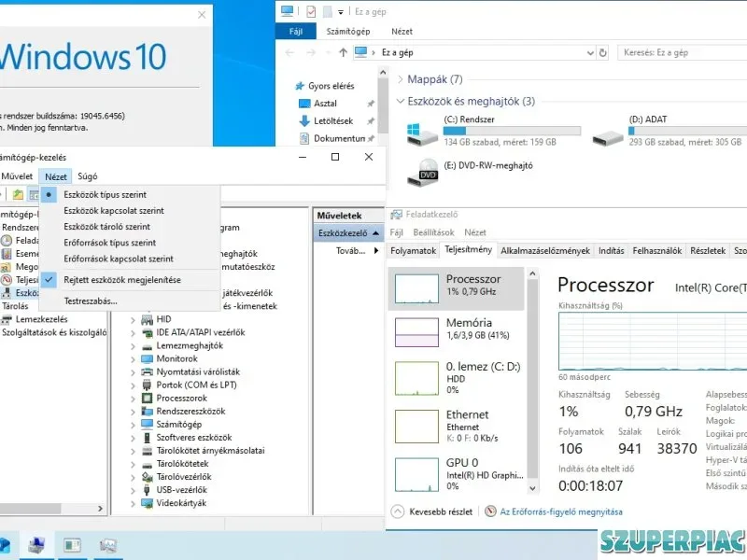Image resolution: width=747 pixels, height=560 pixels.
Task: Click the HID device category icon
Action: (x=148, y=319)
